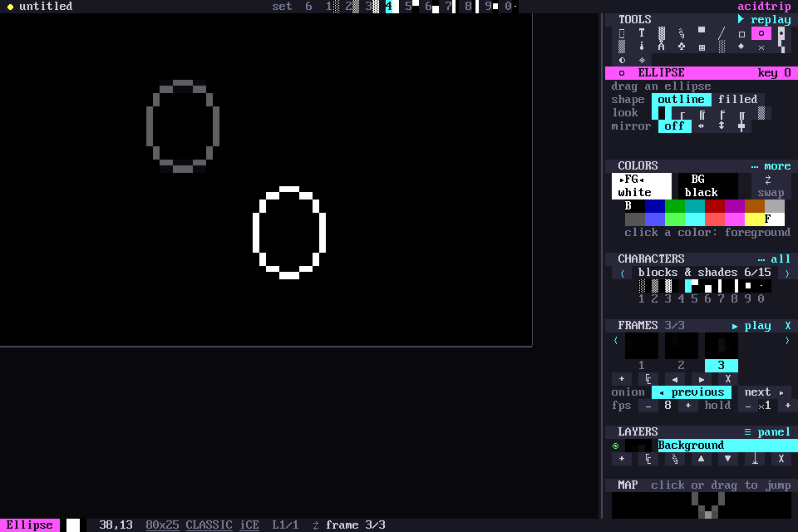Viewport: 798px width, 532px height.
Task: Select frame 1 label
Action: tap(641, 365)
